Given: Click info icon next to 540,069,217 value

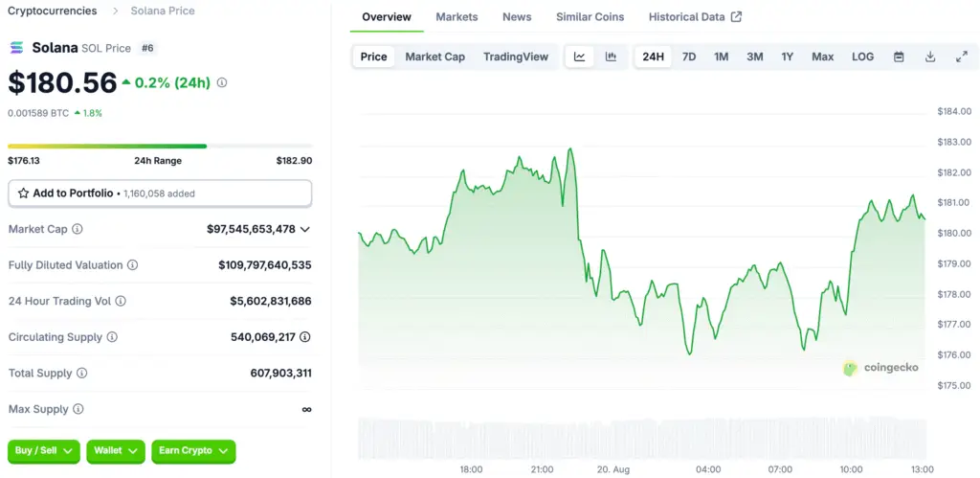Looking at the screenshot, I should [x=305, y=337].
